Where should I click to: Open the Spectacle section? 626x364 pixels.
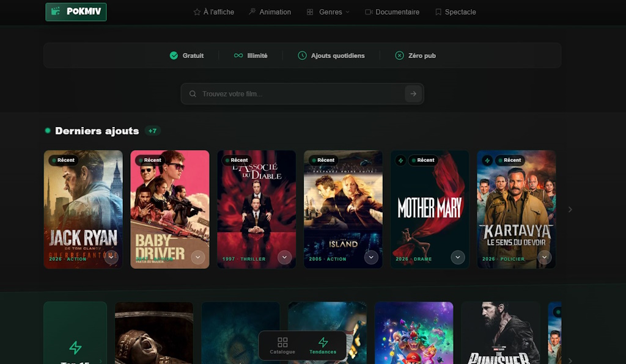[455, 12]
